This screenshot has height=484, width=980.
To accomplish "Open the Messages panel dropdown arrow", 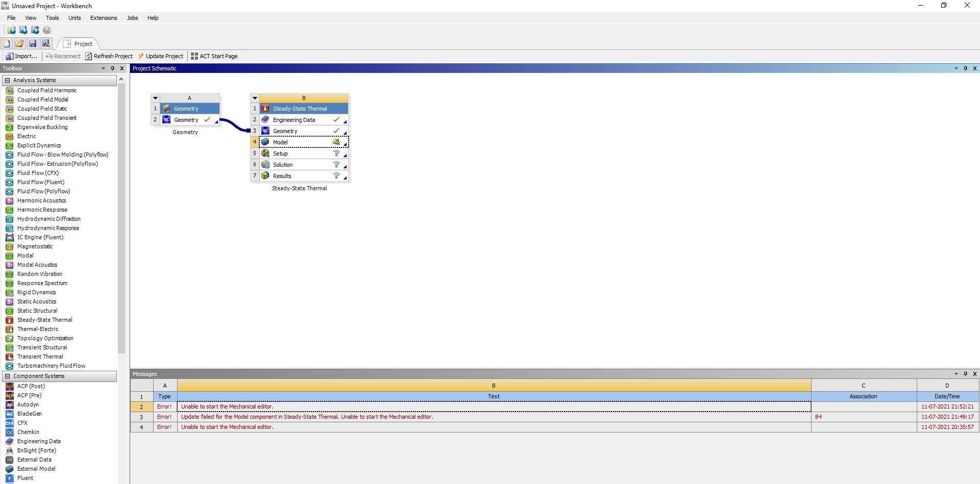I will point(956,374).
